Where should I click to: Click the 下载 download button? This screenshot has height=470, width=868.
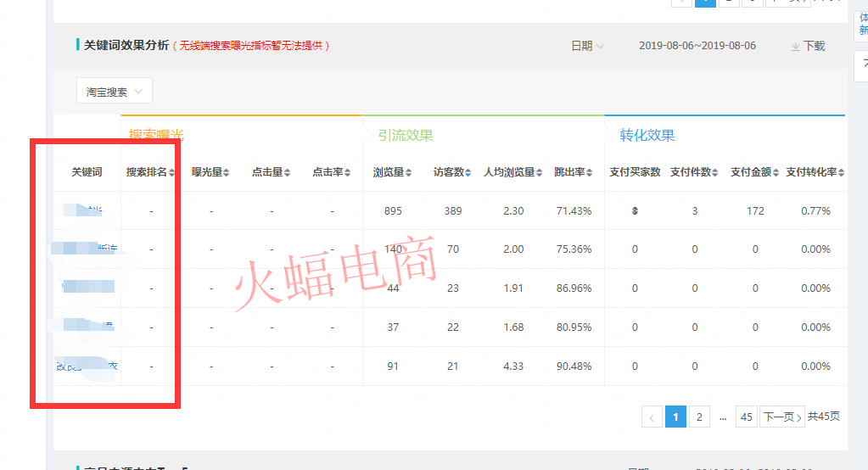(x=808, y=46)
